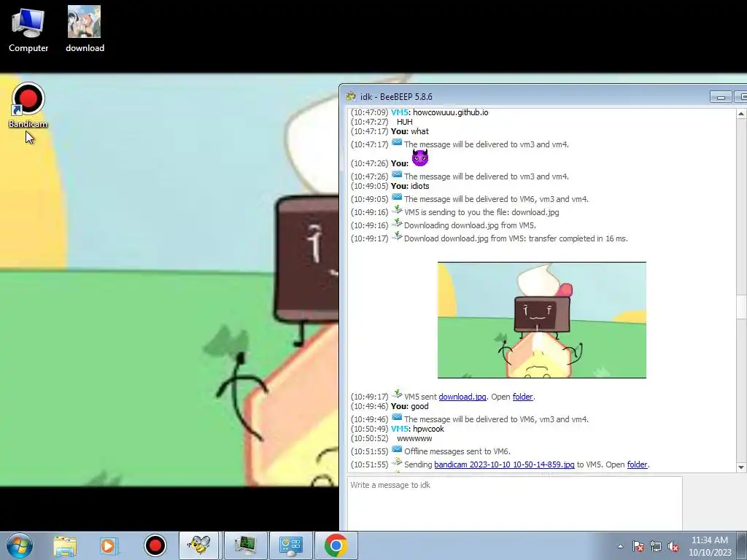Click the BeeBEEP title bar app icon
The image size is (747, 560).
click(x=351, y=96)
